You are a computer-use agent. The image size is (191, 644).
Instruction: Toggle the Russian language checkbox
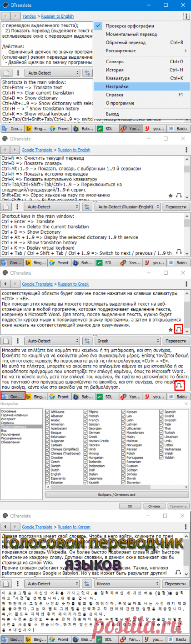coord(124,466)
